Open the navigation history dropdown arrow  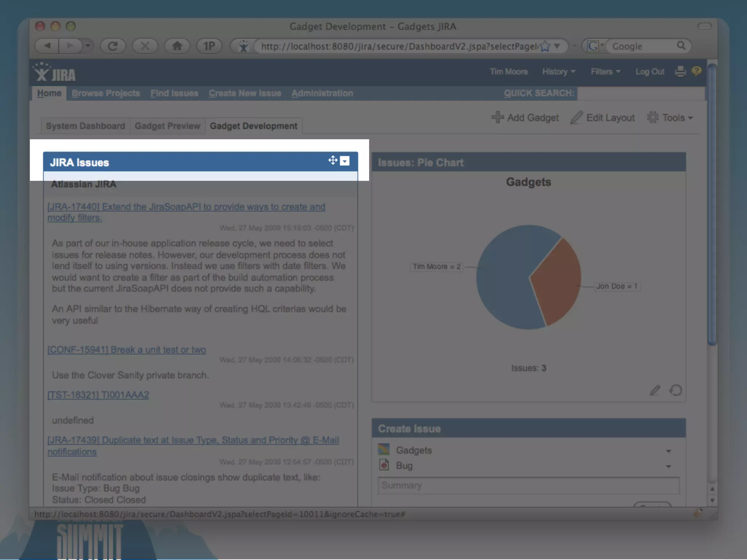[x=88, y=46]
